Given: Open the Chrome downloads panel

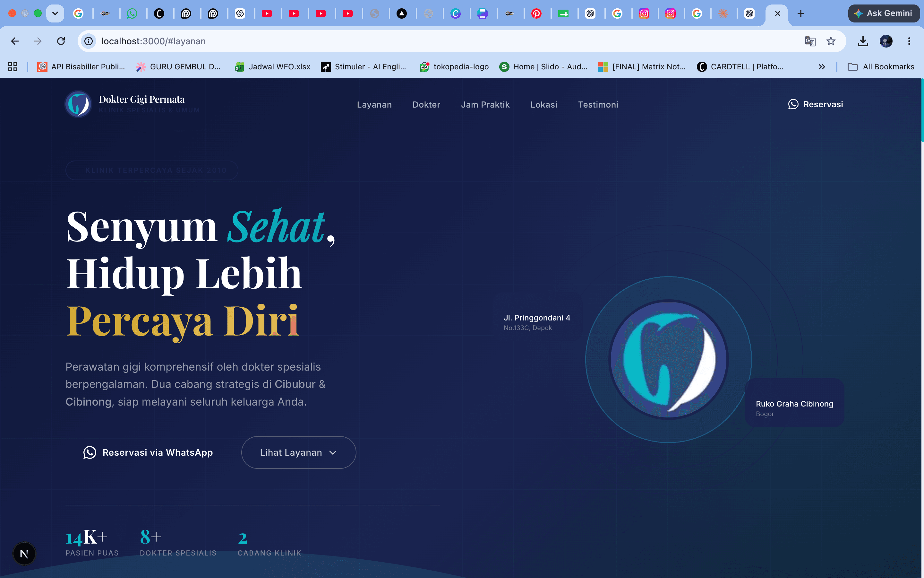Looking at the screenshot, I should tap(863, 41).
